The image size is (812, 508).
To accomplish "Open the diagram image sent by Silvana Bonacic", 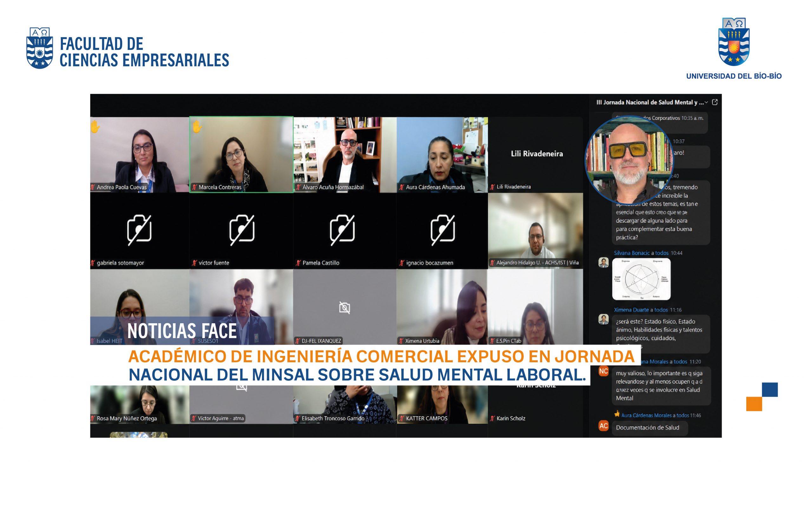I will click(x=641, y=279).
